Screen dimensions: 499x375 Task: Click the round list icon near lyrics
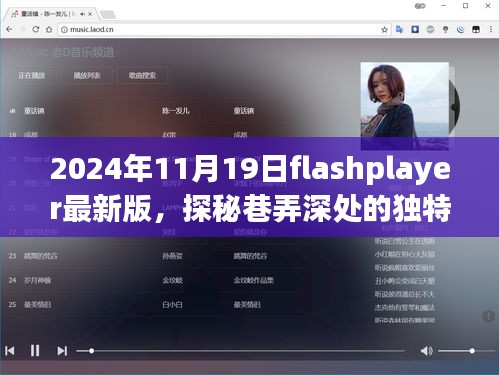pyautogui.click(x=488, y=316)
